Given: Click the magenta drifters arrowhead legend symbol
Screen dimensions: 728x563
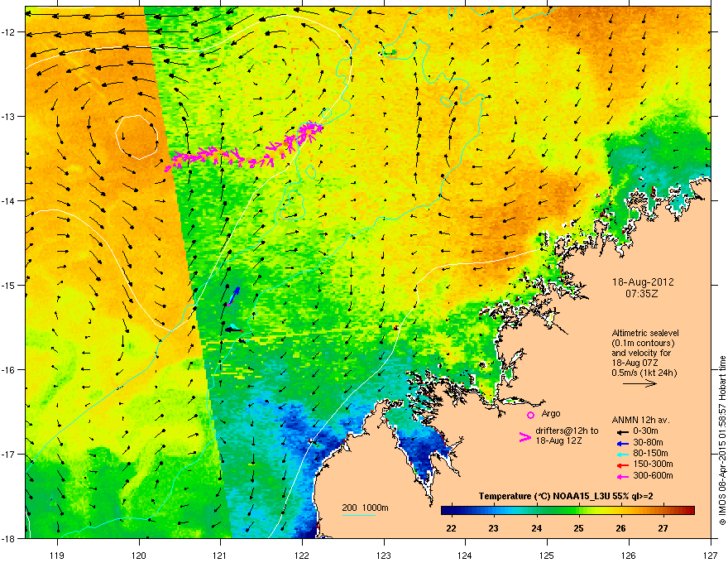Looking at the screenshot, I should pos(524,437).
